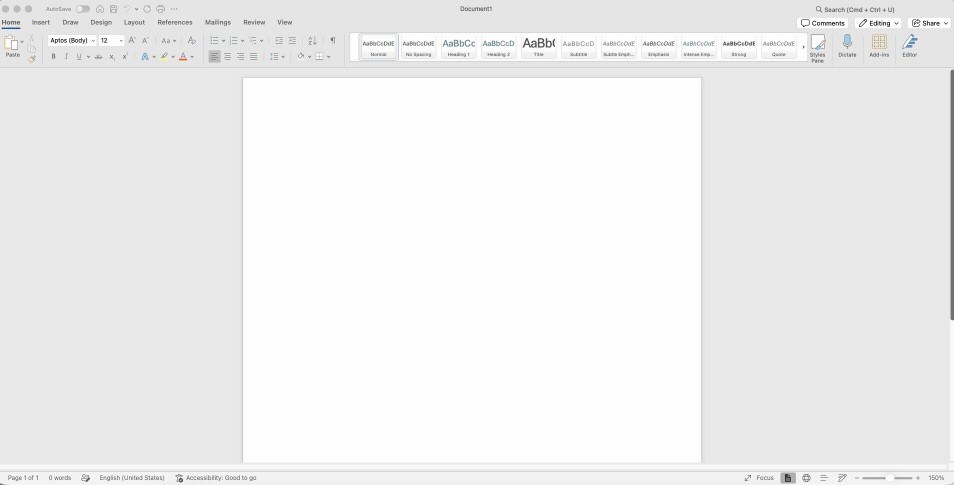This screenshot has width=954, height=485.
Task: Click the Clear Formatting icon
Action: [192, 41]
